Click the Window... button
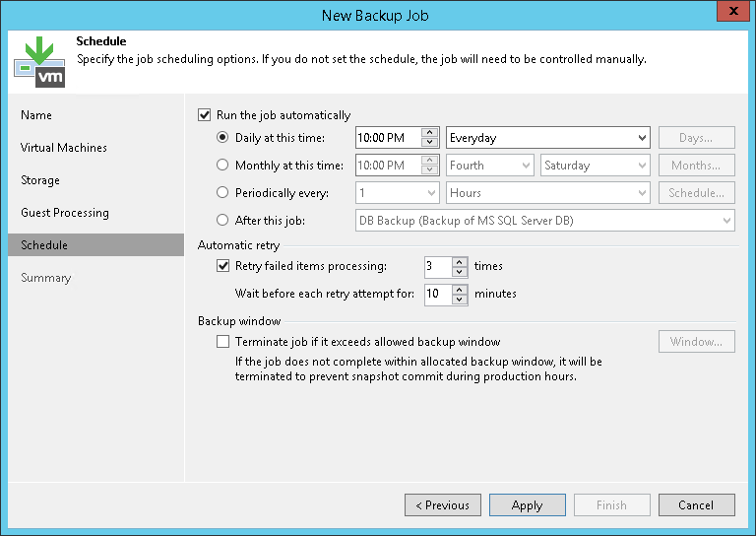 (x=696, y=342)
